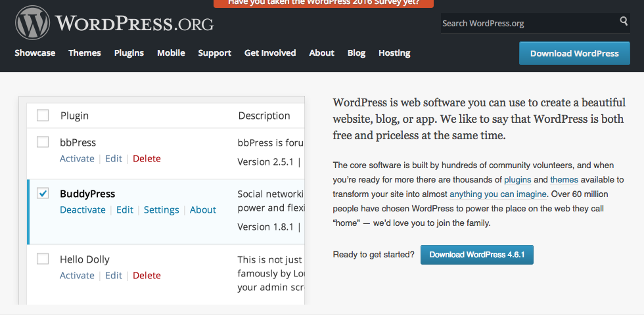Open the Hosting nav item
Screen dimensions: 644x325
pos(394,53)
